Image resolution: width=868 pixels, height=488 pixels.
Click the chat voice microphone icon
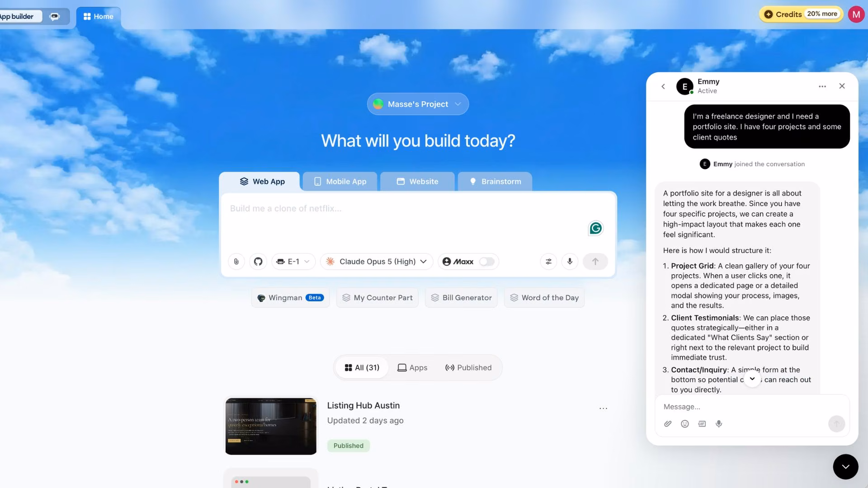pyautogui.click(x=719, y=424)
